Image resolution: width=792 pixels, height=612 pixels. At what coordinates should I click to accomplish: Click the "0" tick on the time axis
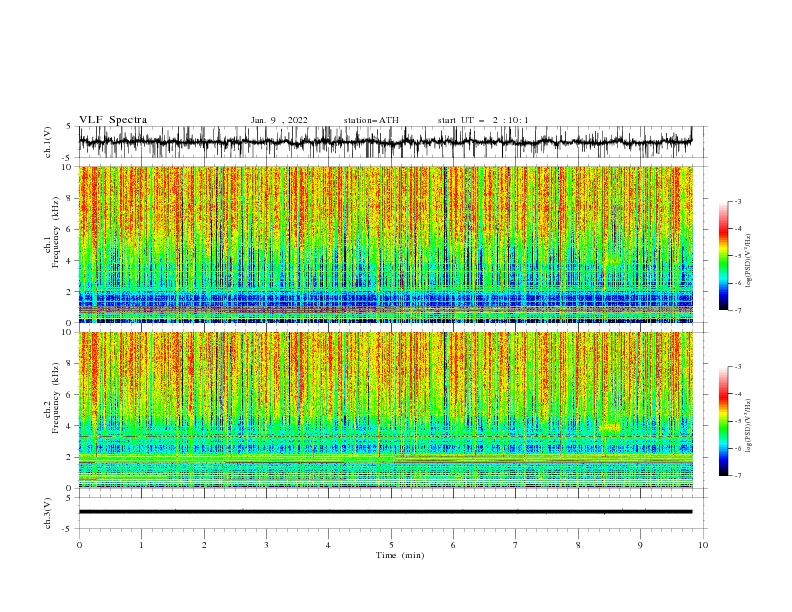point(79,545)
